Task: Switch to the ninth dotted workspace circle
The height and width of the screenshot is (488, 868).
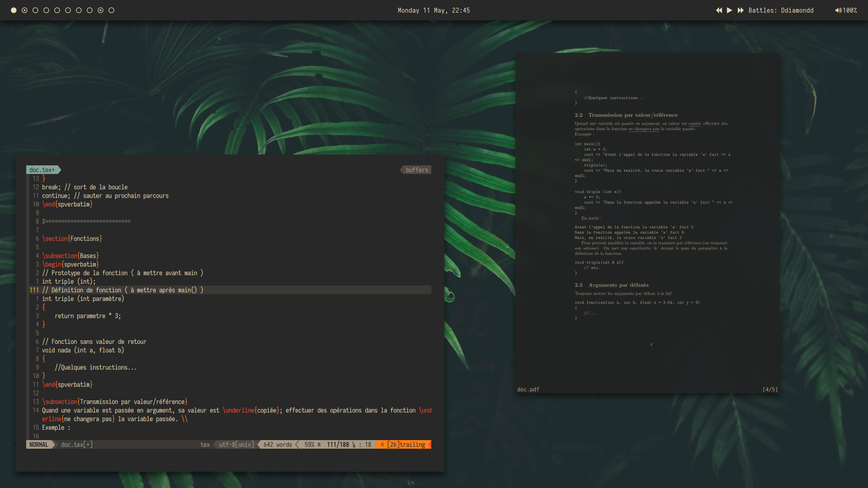Action: click(100, 10)
